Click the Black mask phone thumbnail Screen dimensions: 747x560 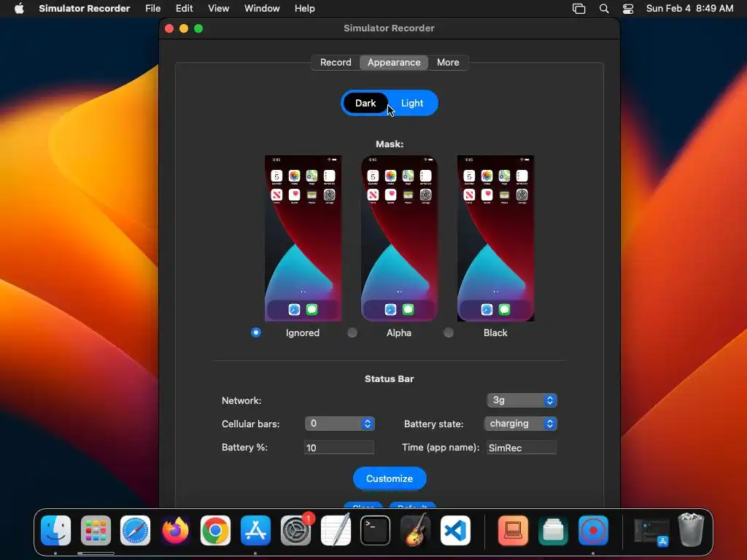(495, 238)
